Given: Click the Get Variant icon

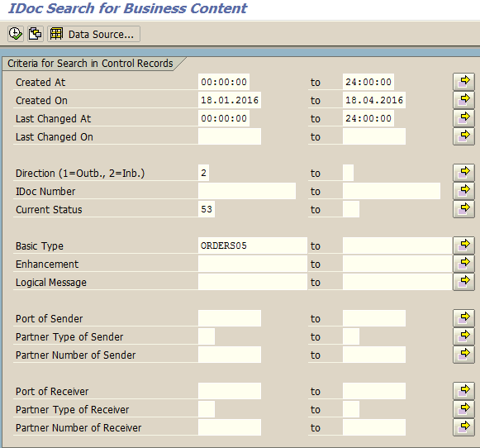Looking at the screenshot, I should click(36, 34).
